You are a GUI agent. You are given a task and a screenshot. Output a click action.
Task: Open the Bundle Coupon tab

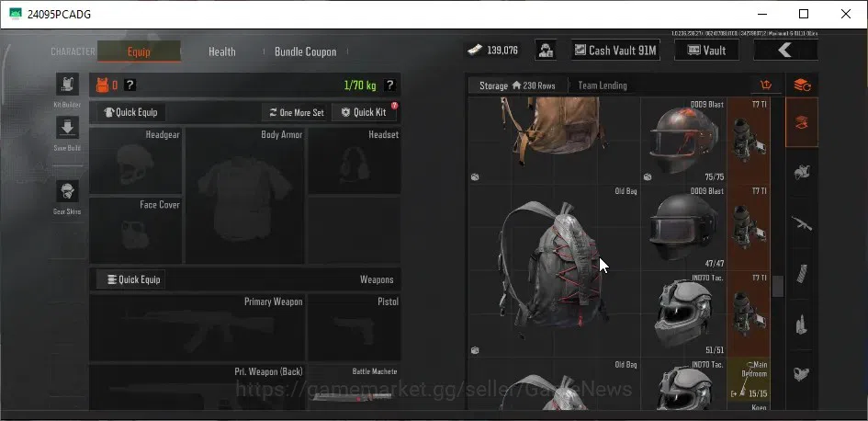[x=306, y=51]
